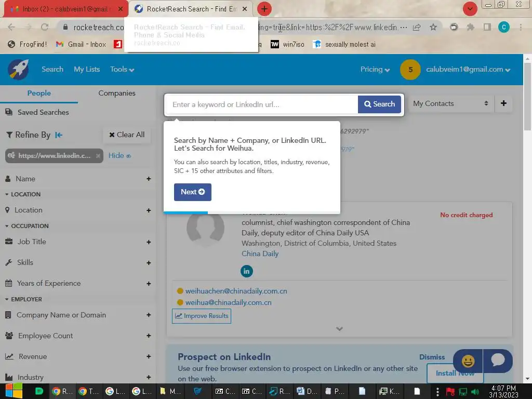This screenshot has height=399, width=532.
Task: Expand the Skills filter
Action: (149, 262)
